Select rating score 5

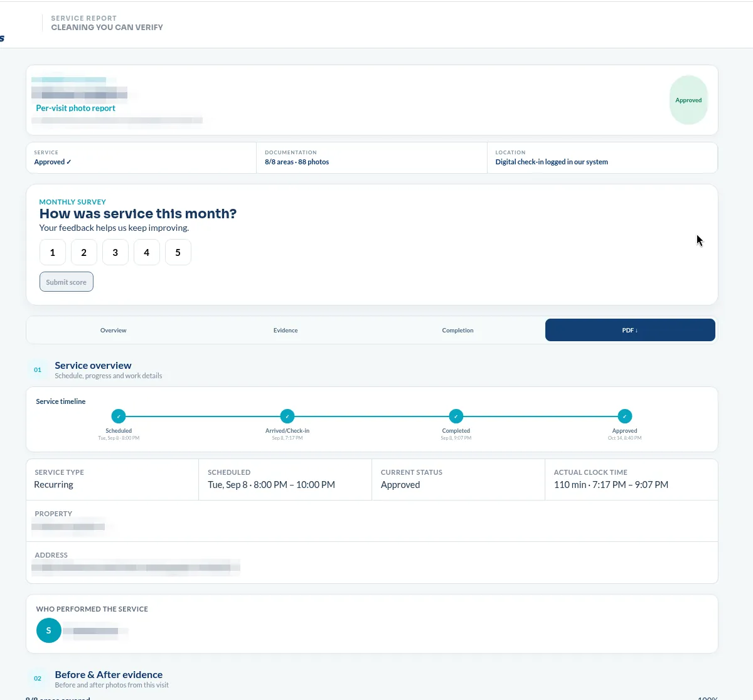(178, 252)
